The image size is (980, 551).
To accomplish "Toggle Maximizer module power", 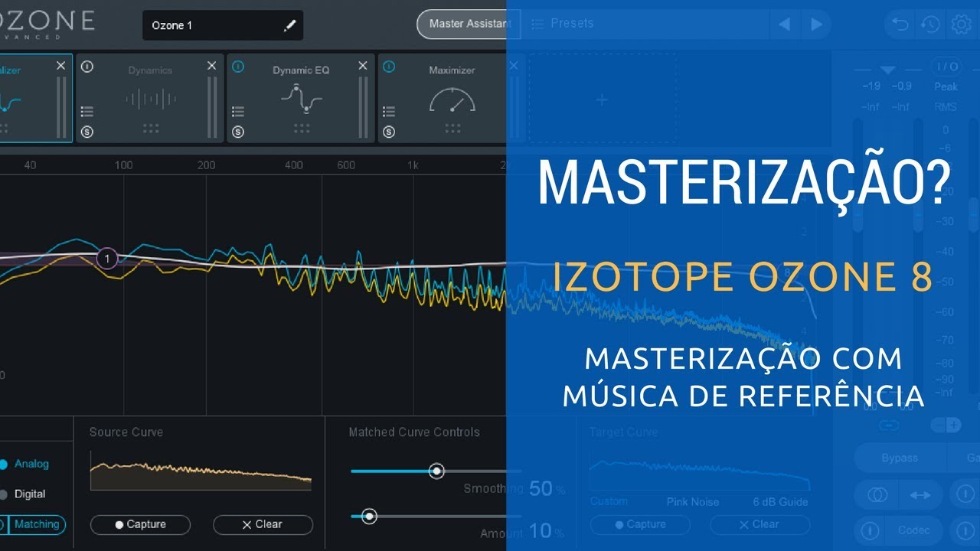I will click(x=389, y=67).
